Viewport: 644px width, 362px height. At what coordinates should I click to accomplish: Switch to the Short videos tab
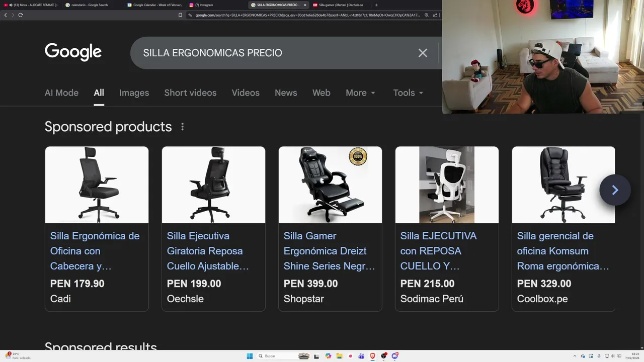pyautogui.click(x=190, y=93)
